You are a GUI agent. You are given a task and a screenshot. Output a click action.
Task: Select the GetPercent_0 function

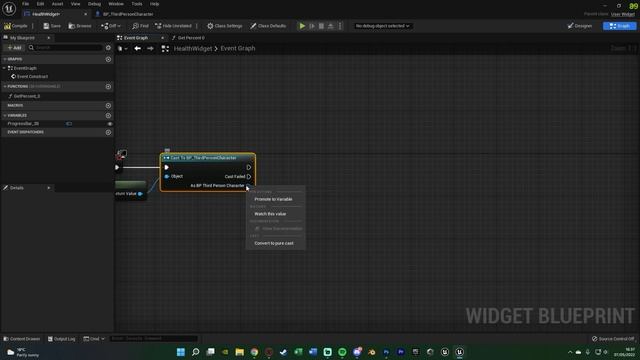(x=27, y=96)
